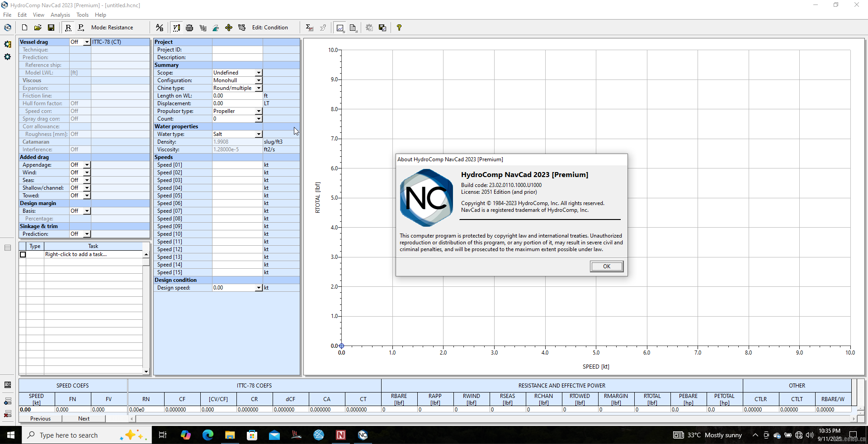868x444 pixels.
Task: Open the Help menu
Action: pyautogui.click(x=100, y=15)
